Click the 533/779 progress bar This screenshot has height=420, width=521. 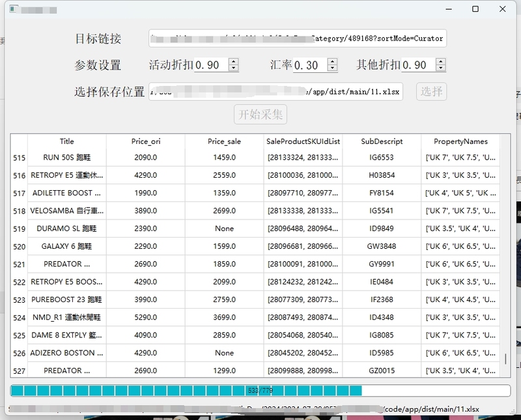[x=260, y=391]
